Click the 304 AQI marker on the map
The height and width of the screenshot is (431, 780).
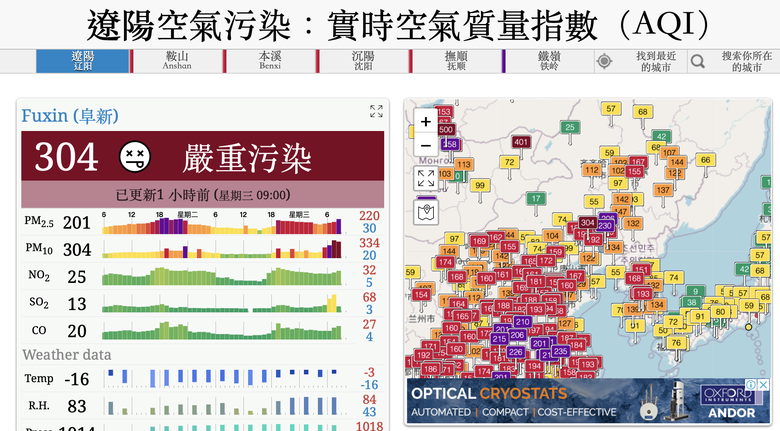coord(587,223)
